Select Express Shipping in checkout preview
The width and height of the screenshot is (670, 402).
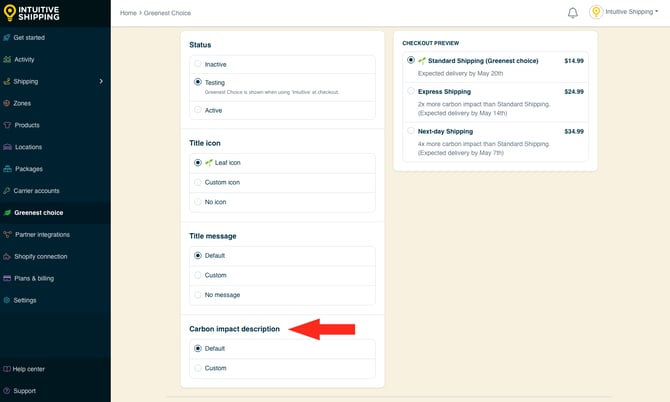click(x=410, y=91)
